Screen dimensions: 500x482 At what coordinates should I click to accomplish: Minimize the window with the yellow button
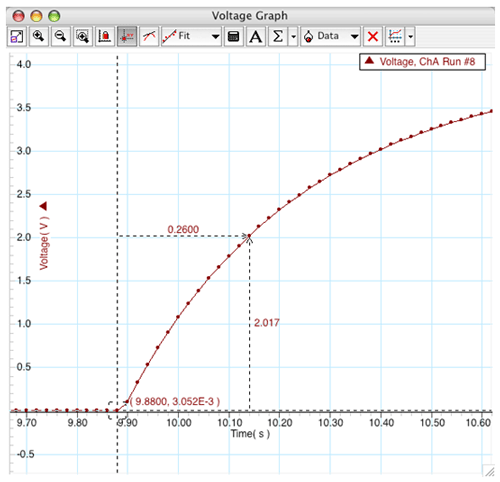(x=36, y=16)
